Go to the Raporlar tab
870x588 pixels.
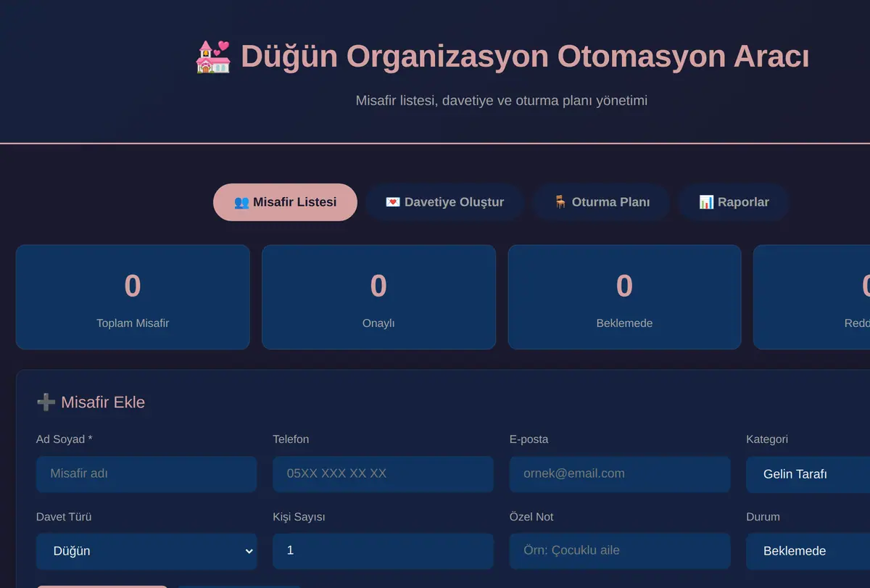coord(734,202)
